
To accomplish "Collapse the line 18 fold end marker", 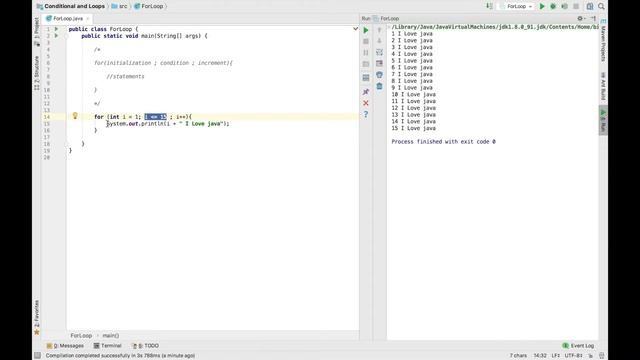I will (x=66, y=144).
